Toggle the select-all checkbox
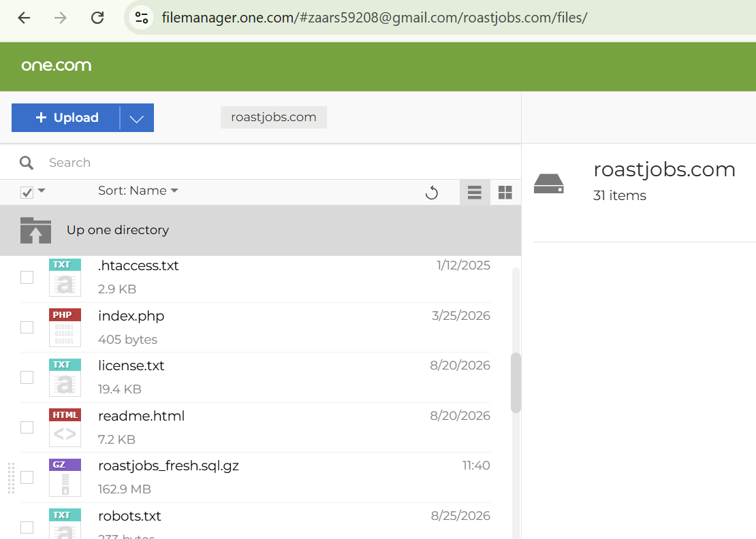756x539 pixels. pyautogui.click(x=27, y=193)
